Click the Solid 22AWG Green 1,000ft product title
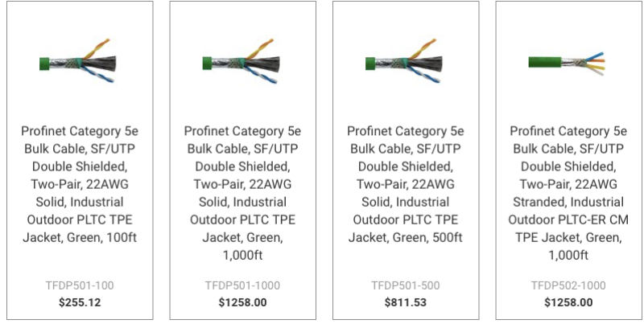Viewport: 644px width, 324px height. point(242,193)
